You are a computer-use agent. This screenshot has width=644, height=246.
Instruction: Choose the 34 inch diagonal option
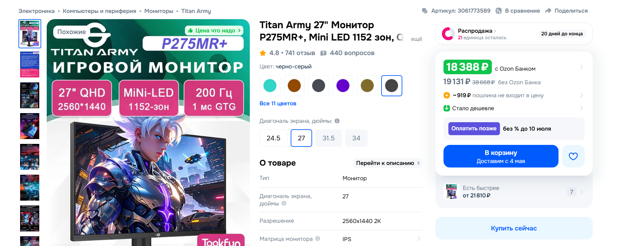coord(356,138)
